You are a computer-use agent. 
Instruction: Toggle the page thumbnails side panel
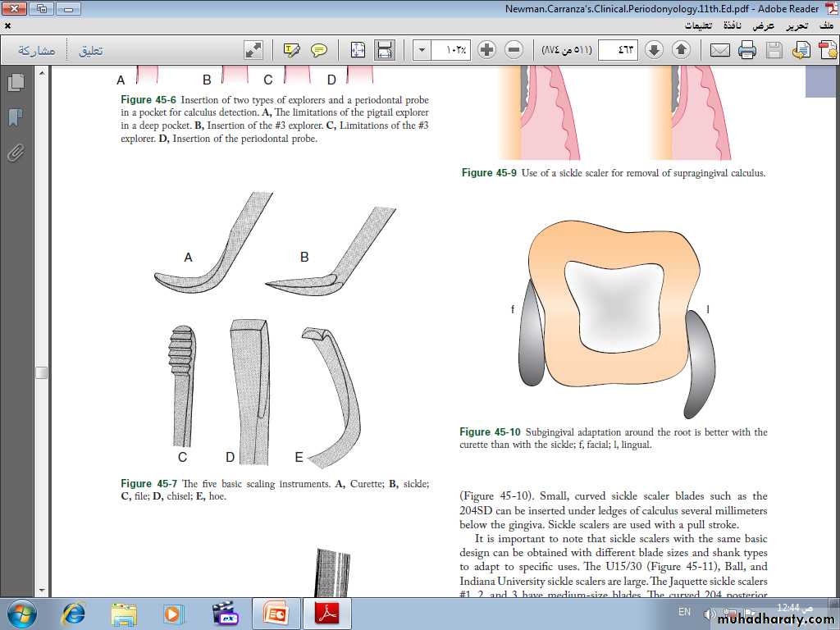[x=15, y=83]
